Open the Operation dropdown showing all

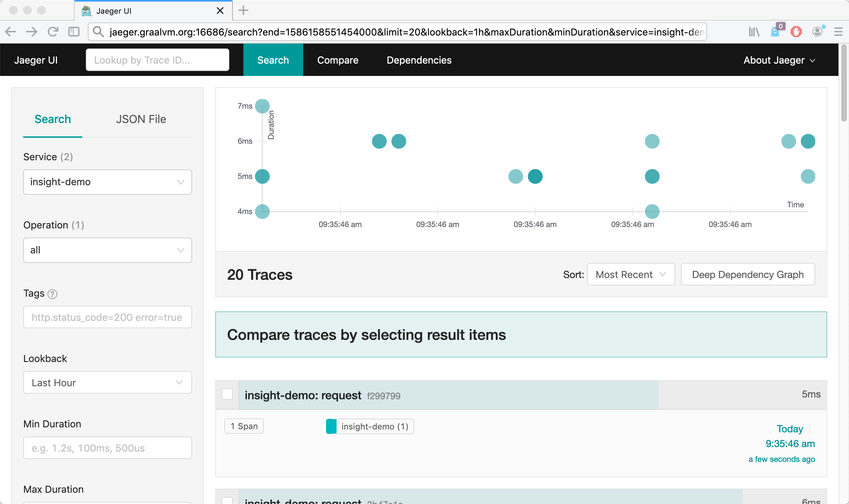pyautogui.click(x=108, y=250)
